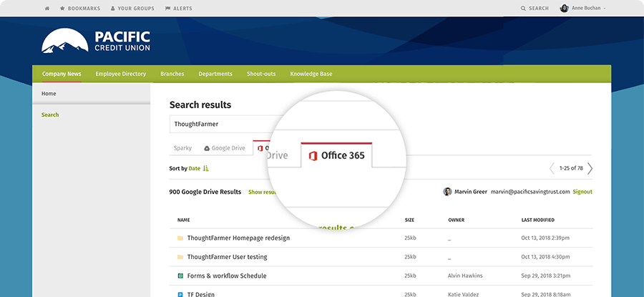Viewport: 644px width, 297px height.
Task: Click the Pacific Credit Union logo
Action: coord(96,41)
